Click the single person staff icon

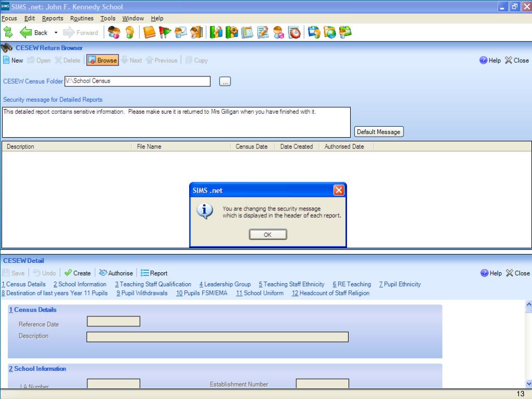coord(129,33)
